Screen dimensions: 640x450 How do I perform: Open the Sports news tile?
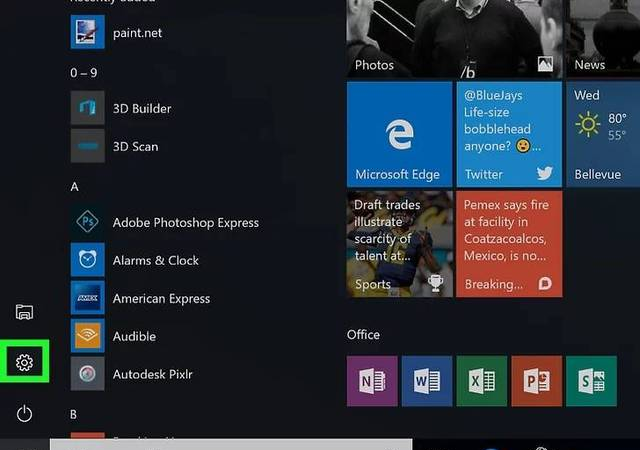(400, 244)
